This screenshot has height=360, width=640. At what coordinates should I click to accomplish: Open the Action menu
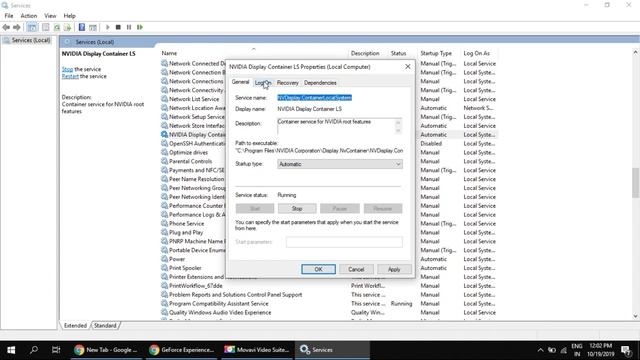(x=29, y=16)
